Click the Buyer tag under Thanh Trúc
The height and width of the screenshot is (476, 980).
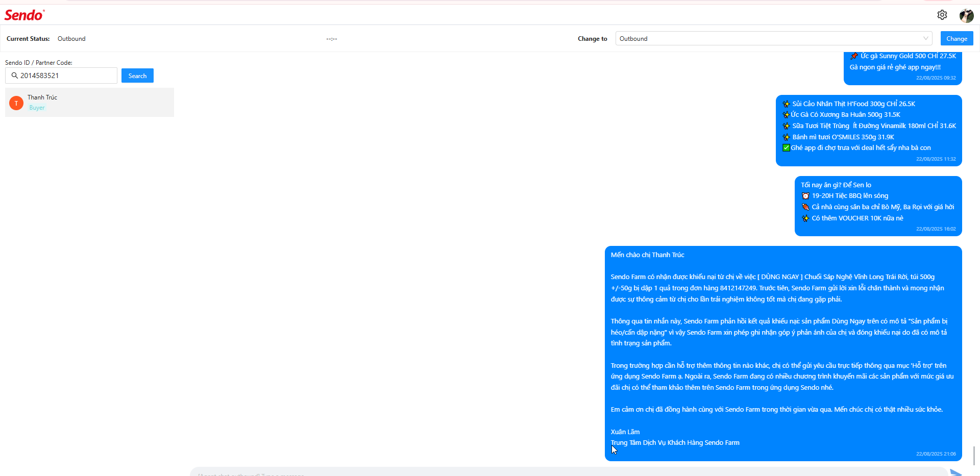(x=37, y=108)
